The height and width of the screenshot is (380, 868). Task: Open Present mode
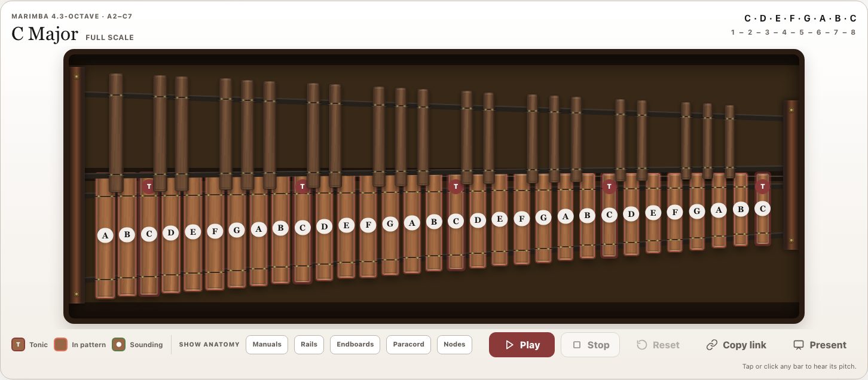click(820, 345)
